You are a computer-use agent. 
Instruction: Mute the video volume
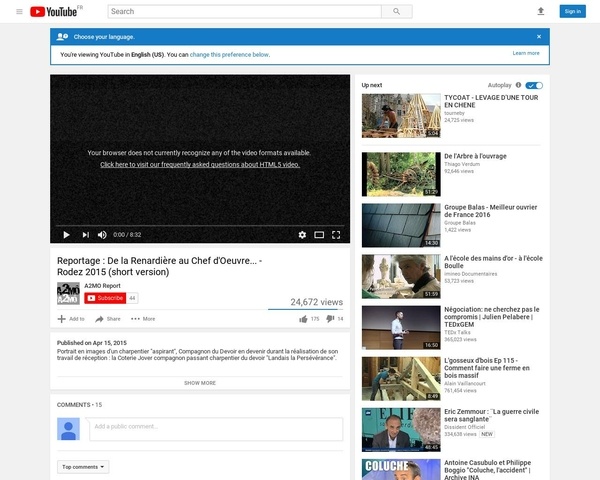(x=102, y=235)
